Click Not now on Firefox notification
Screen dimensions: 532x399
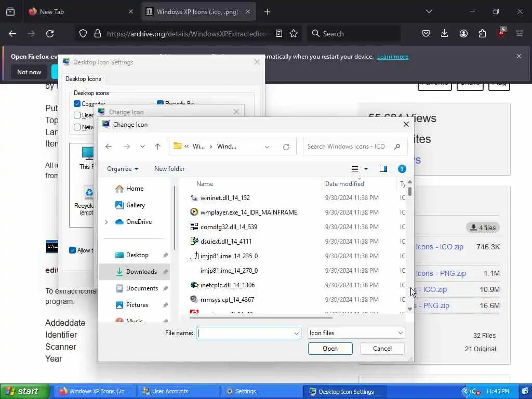(29, 72)
